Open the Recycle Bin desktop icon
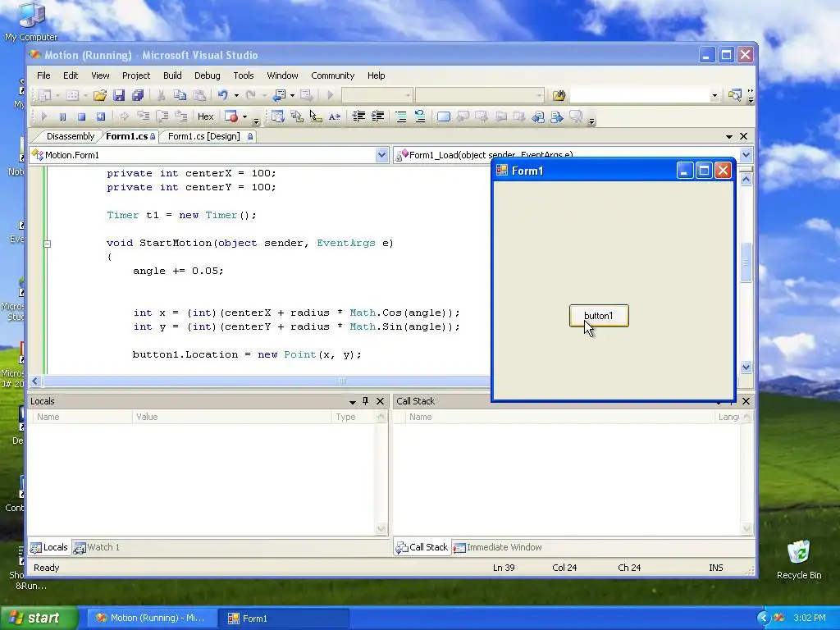The width and height of the screenshot is (840, 630). [799, 559]
